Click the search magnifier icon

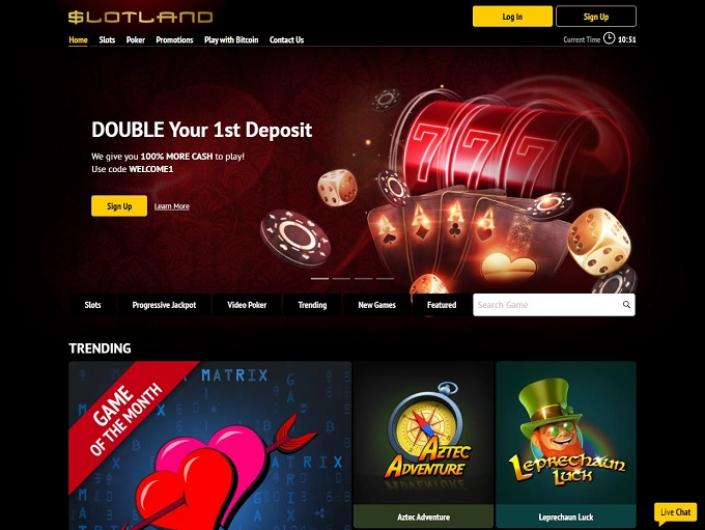(626, 305)
